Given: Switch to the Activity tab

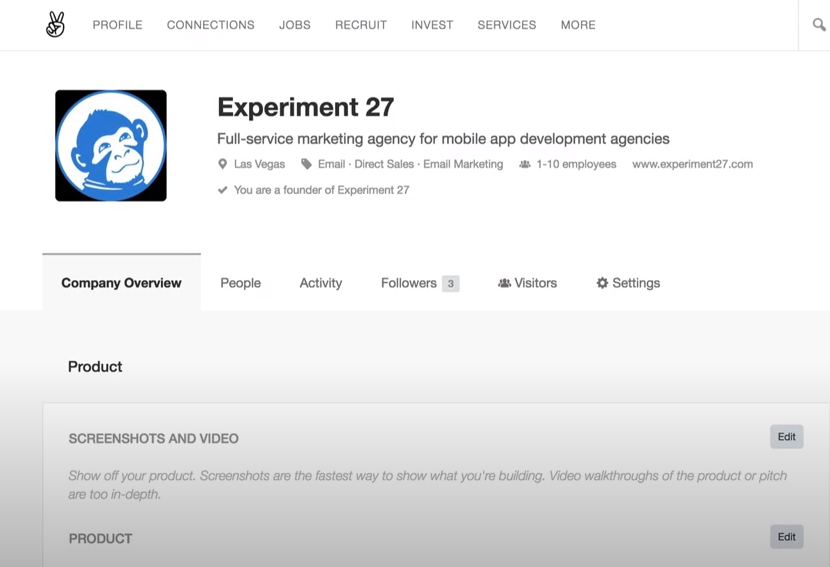Looking at the screenshot, I should [x=321, y=283].
